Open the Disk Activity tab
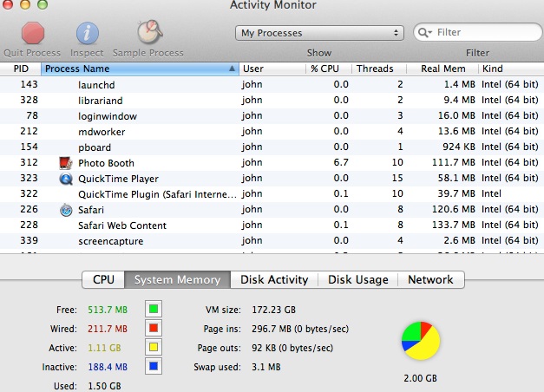 (274, 279)
